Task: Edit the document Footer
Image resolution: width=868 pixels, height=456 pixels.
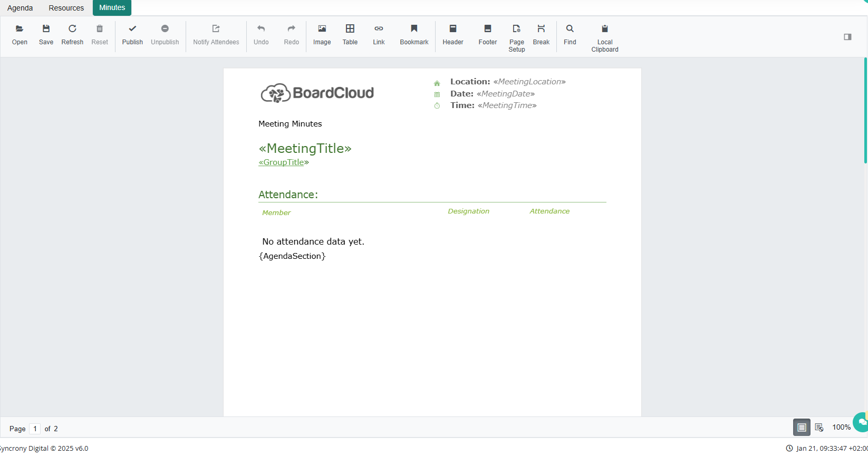Action: pos(487,34)
